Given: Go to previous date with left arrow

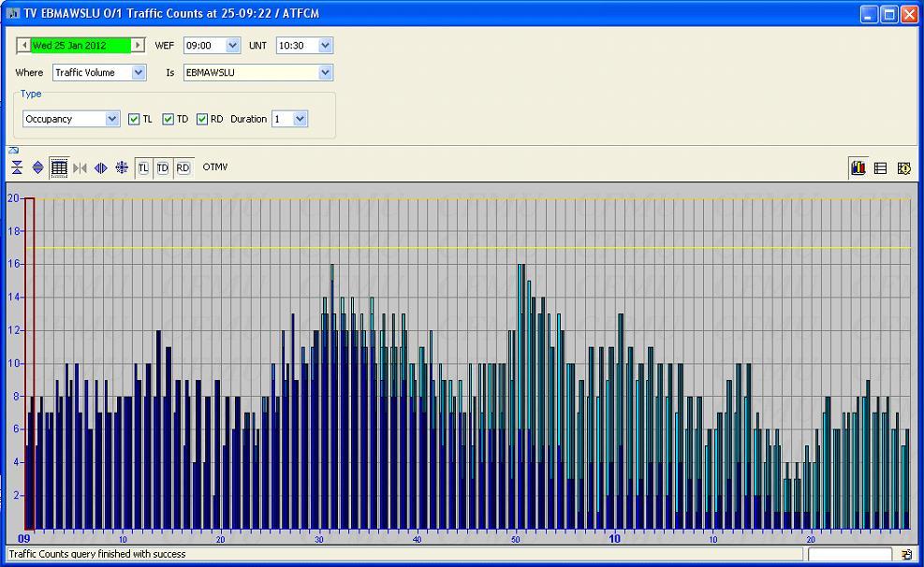Looking at the screenshot, I should tap(23, 45).
